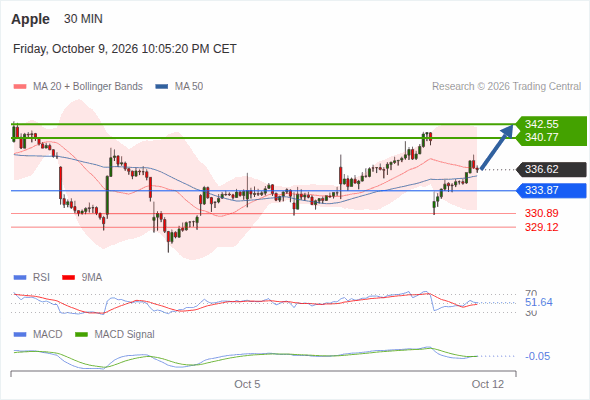Select the MA 20 + Bollinger Bands legend label

[x=88, y=87]
